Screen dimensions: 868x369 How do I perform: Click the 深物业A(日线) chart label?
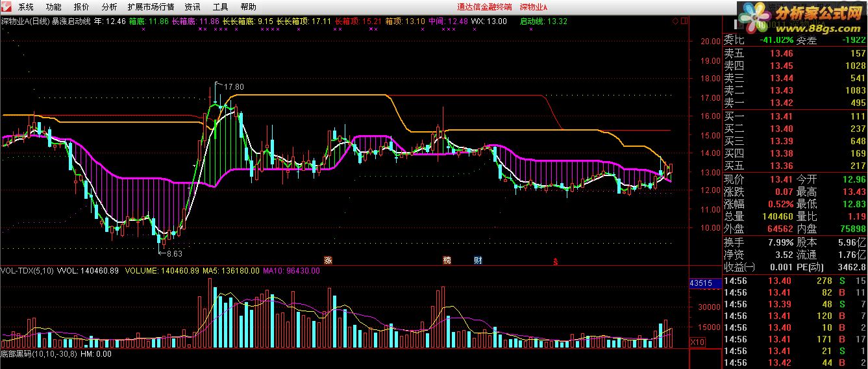click(x=25, y=21)
